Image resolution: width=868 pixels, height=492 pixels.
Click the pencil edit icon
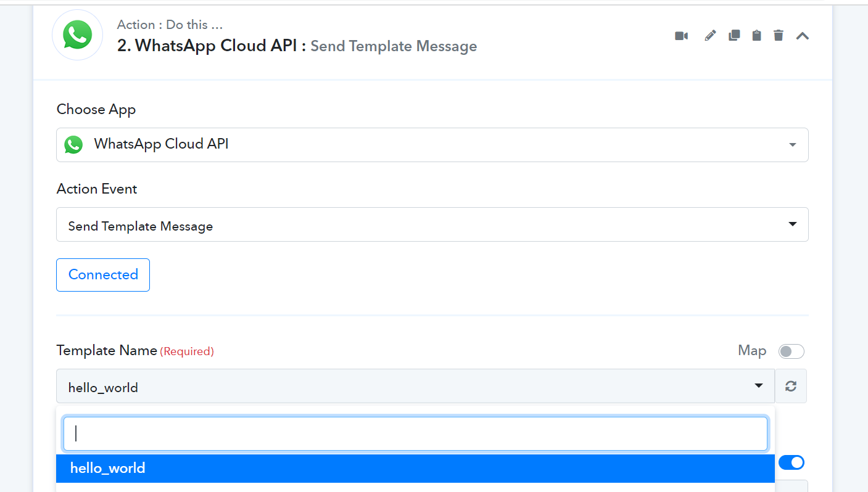tap(710, 36)
